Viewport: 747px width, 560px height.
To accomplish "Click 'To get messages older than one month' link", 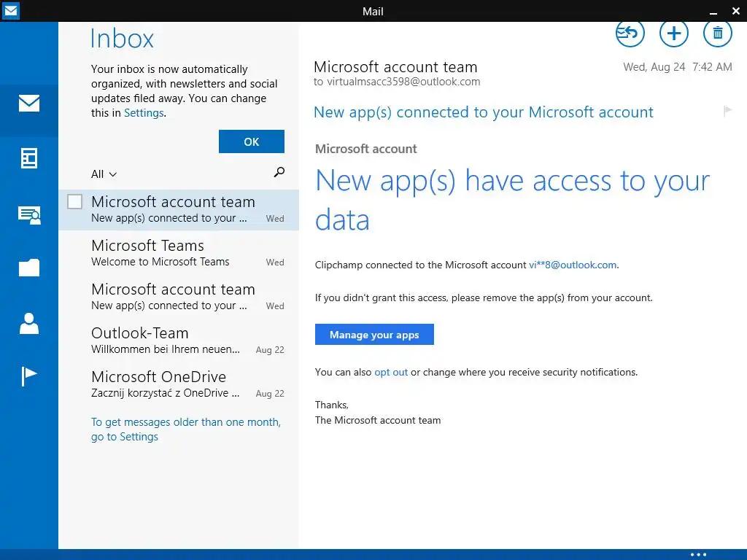I will (186, 429).
